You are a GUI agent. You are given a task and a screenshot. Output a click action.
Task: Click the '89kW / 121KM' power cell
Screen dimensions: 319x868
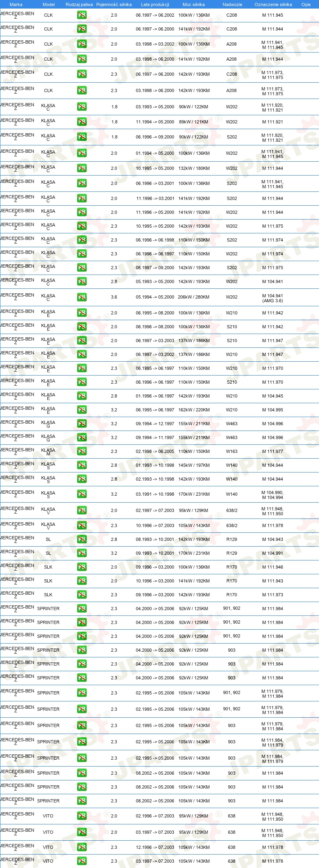click(193, 122)
